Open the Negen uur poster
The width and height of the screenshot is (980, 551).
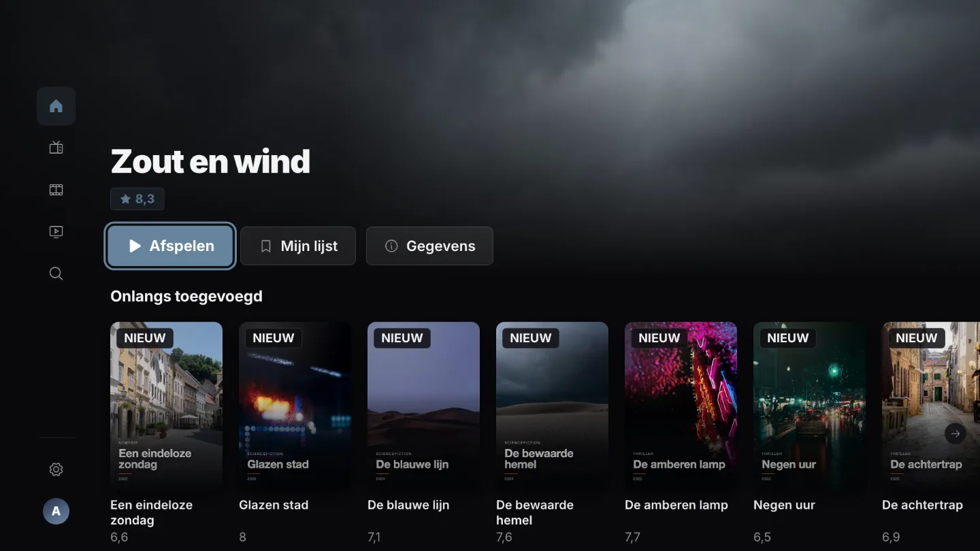tap(809, 405)
